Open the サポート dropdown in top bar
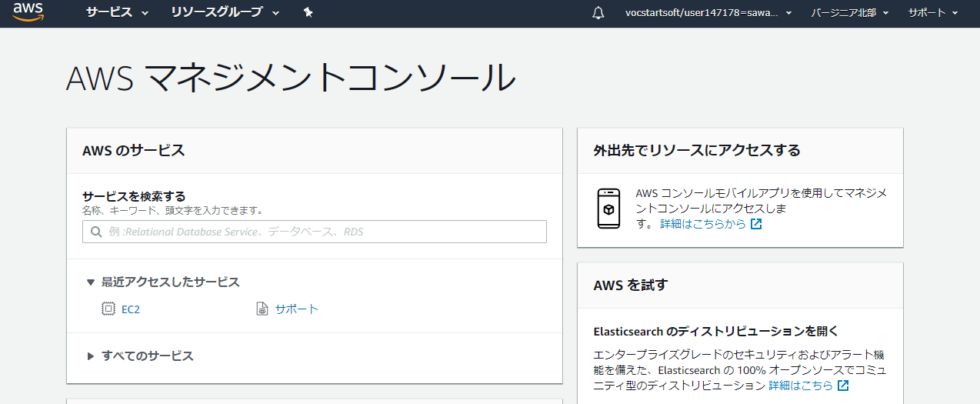The image size is (980, 404). 933,13
